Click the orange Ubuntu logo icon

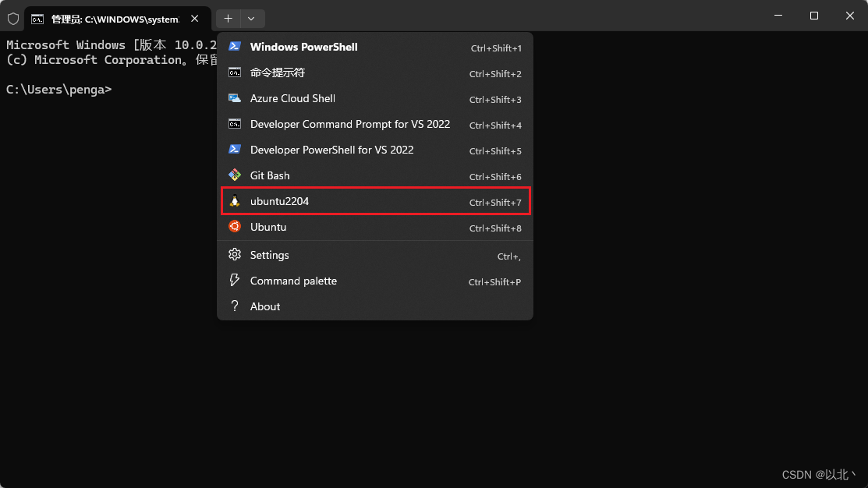(x=235, y=226)
